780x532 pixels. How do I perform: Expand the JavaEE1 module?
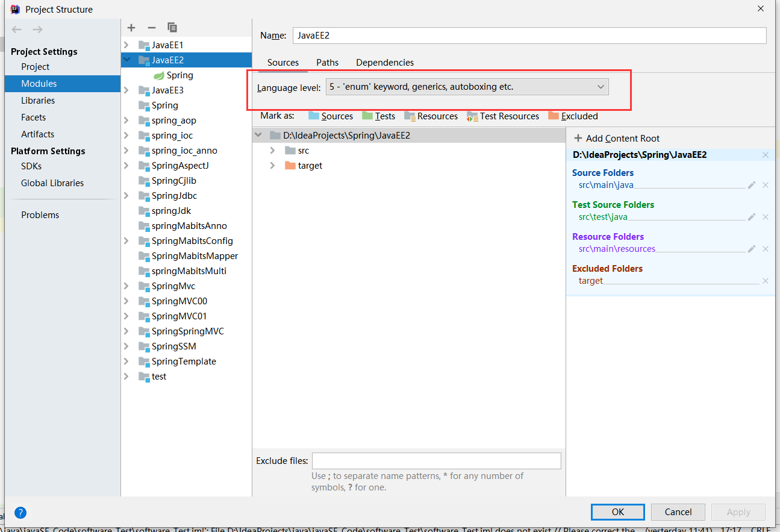(x=126, y=45)
